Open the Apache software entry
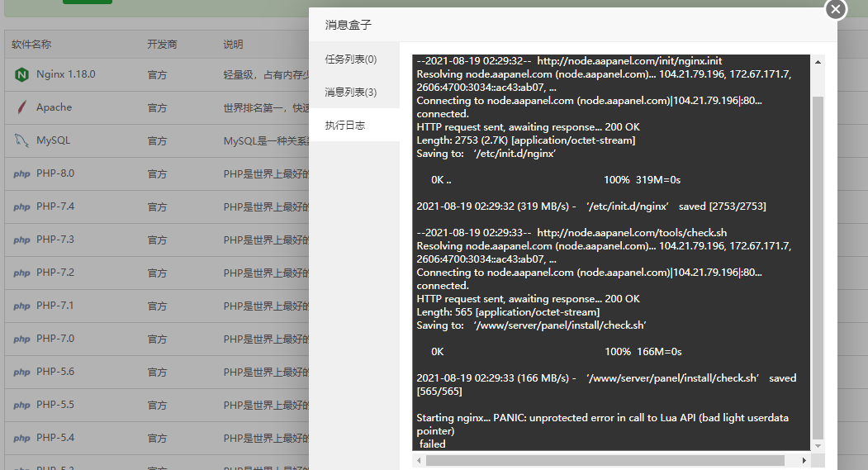This screenshot has height=470, width=868. pos(55,107)
